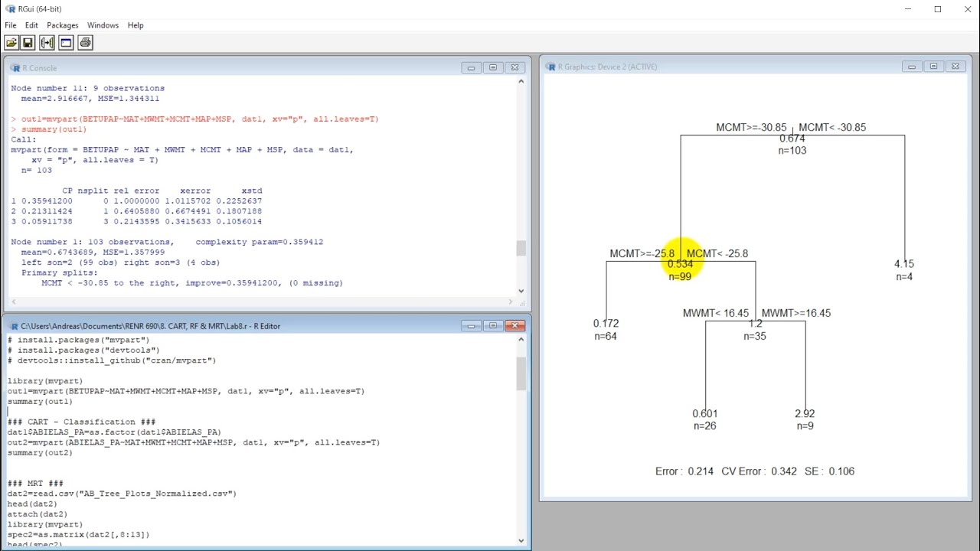Click R Console vertical scrollbar down arrow
Viewport: 980px width, 551px height.
[x=521, y=291]
